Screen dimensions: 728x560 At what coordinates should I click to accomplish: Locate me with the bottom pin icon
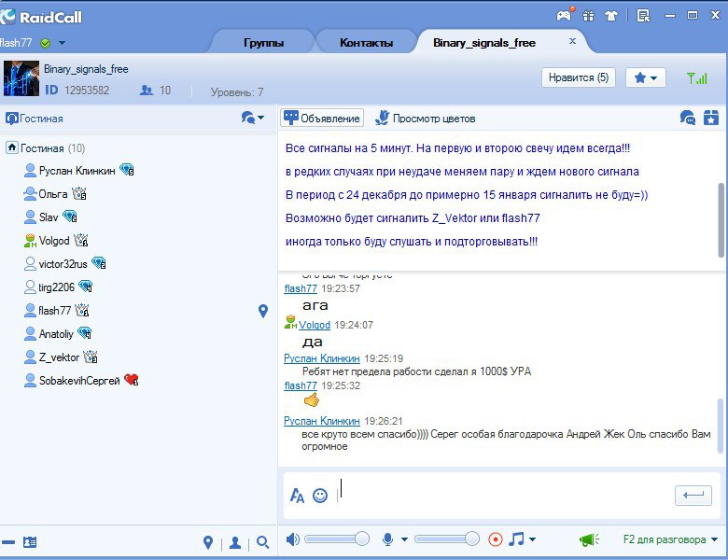click(208, 542)
